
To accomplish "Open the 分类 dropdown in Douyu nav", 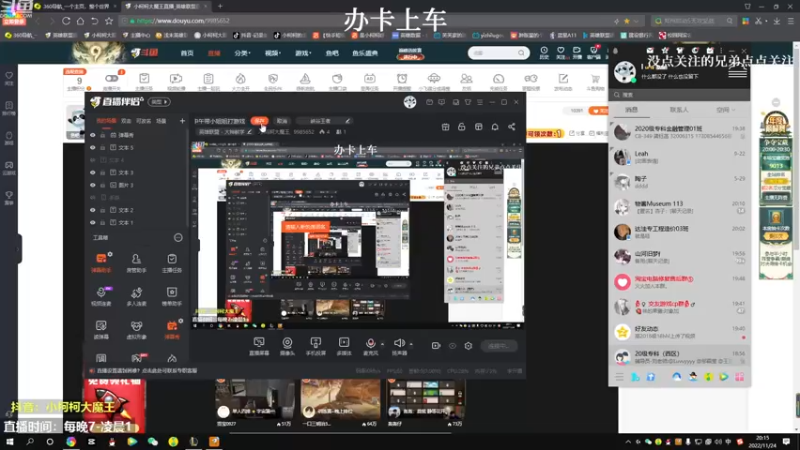I will pyautogui.click(x=242, y=53).
